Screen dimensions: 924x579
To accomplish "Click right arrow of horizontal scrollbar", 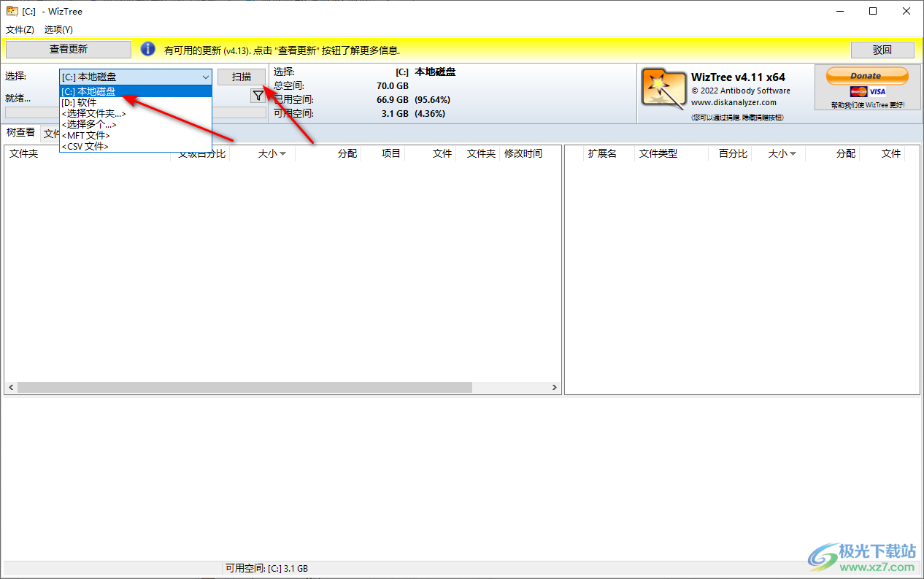I will [555, 388].
